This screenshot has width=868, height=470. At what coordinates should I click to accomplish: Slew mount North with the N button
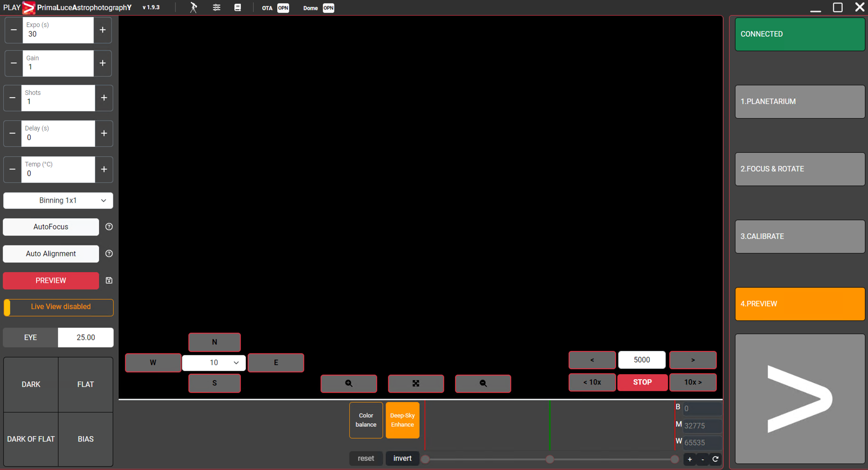[215, 342]
